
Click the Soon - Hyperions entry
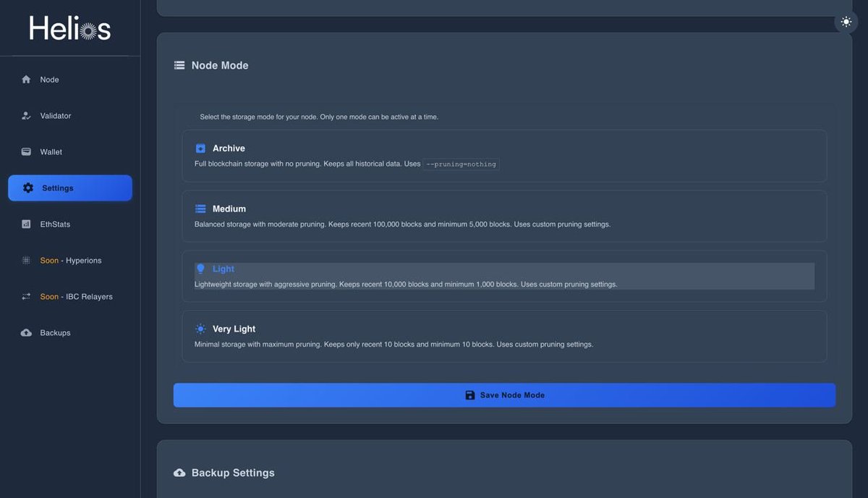(x=70, y=261)
